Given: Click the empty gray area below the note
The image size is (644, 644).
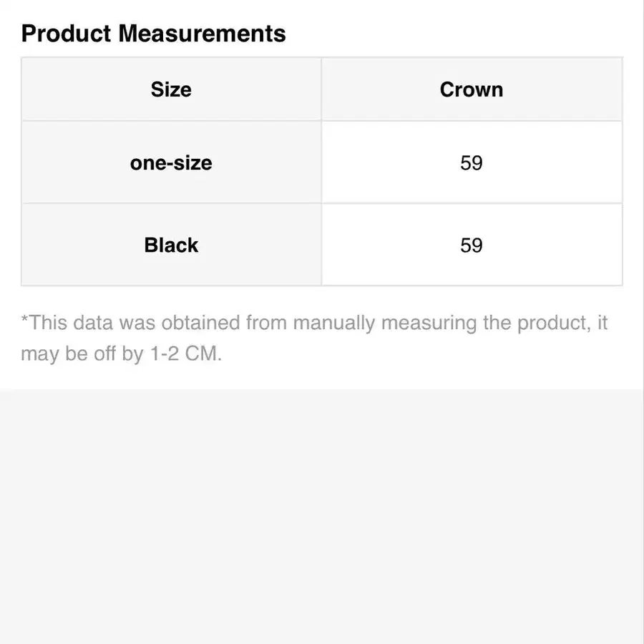Looking at the screenshot, I should pos(322,515).
